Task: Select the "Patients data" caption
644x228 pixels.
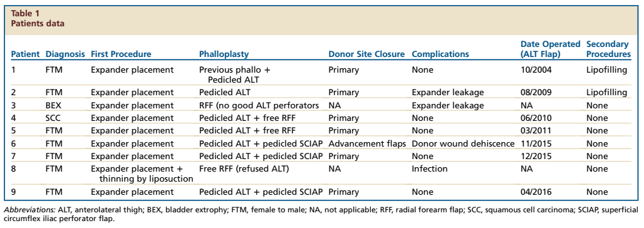Action: pyautogui.click(x=38, y=23)
